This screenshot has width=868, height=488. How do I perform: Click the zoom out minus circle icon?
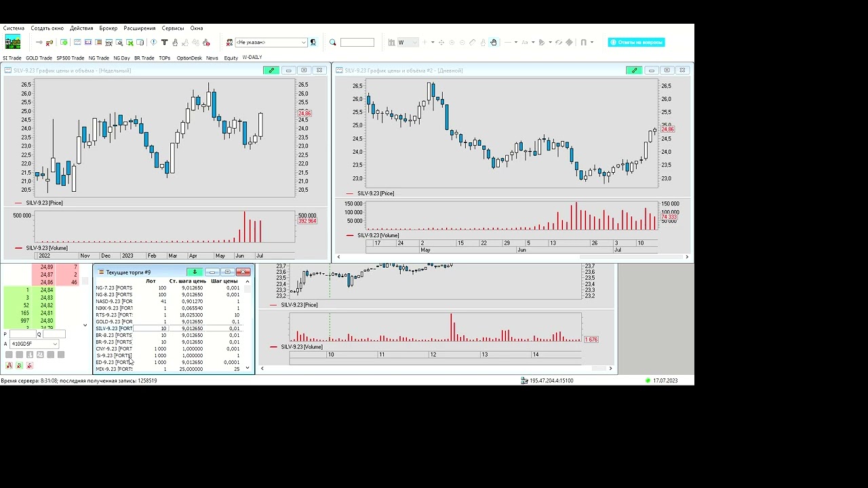click(462, 42)
